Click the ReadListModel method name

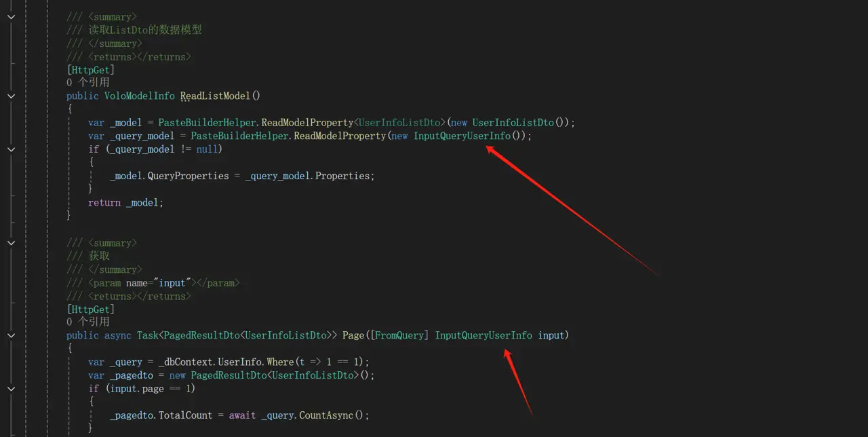tap(216, 96)
